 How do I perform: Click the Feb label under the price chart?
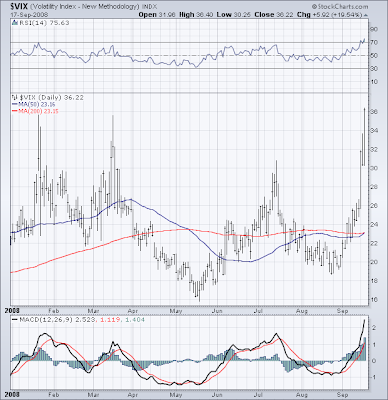[x=54, y=311]
